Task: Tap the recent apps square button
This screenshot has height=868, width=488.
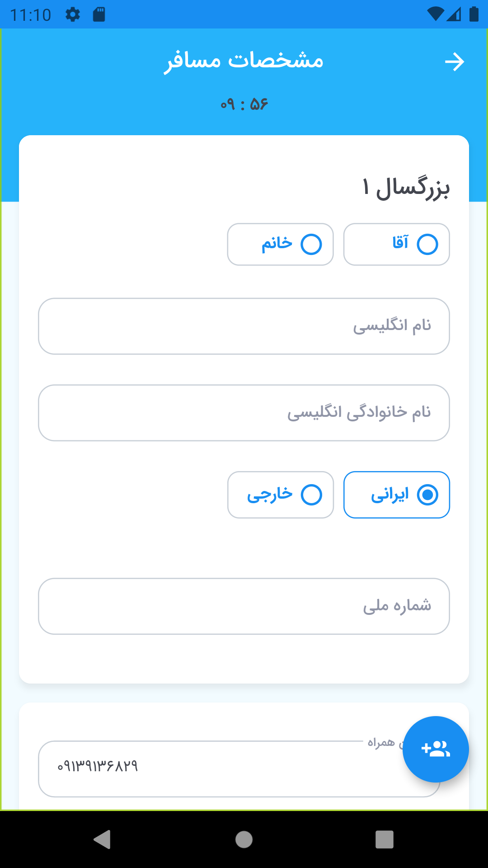Action: pos(385,840)
